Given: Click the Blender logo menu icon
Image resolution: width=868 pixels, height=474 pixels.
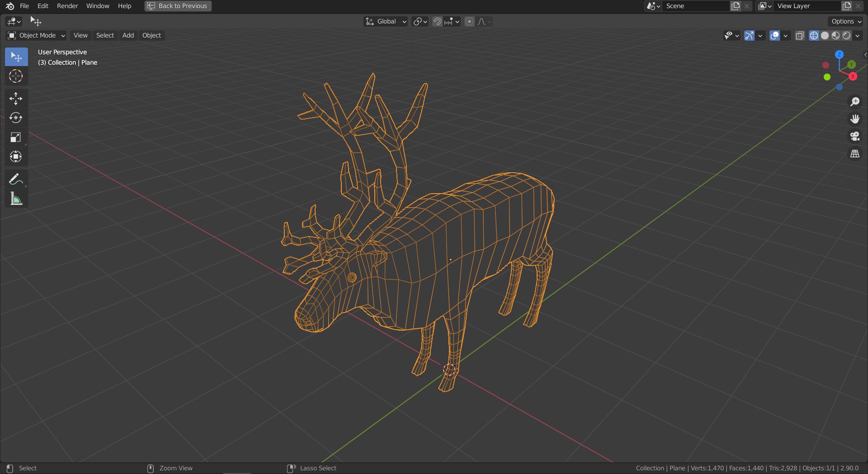Looking at the screenshot, I should (9, 6).
